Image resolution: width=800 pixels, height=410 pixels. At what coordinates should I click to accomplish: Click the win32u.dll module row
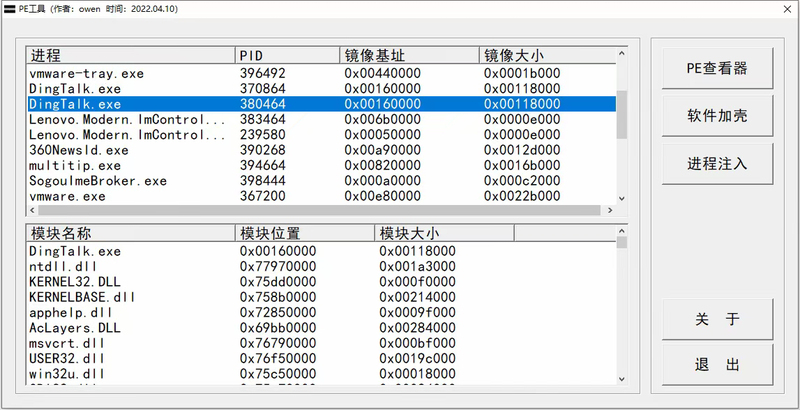pyautogui.click(x=321, y=373)
